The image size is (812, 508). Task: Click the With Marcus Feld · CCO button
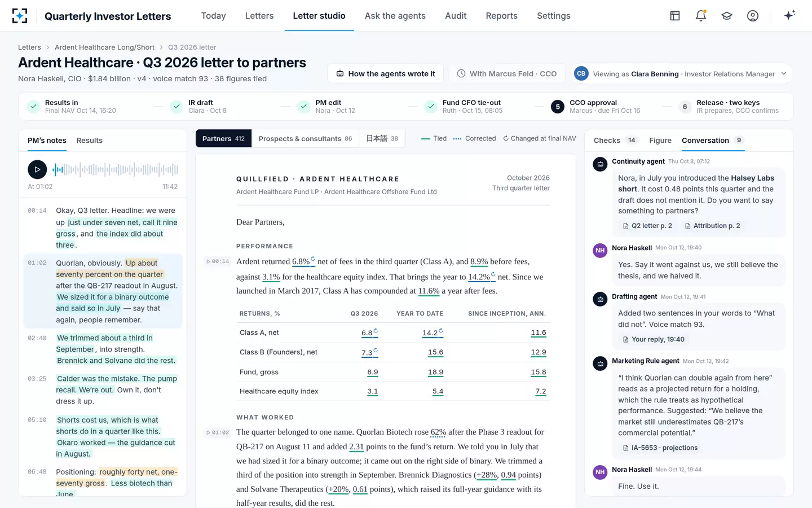pyautogui.click(x=506, y=74)
